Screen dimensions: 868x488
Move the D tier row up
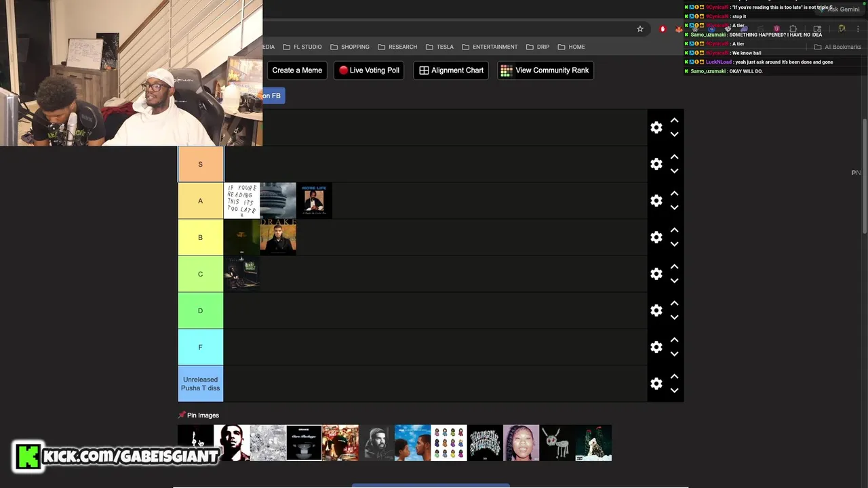674,304
